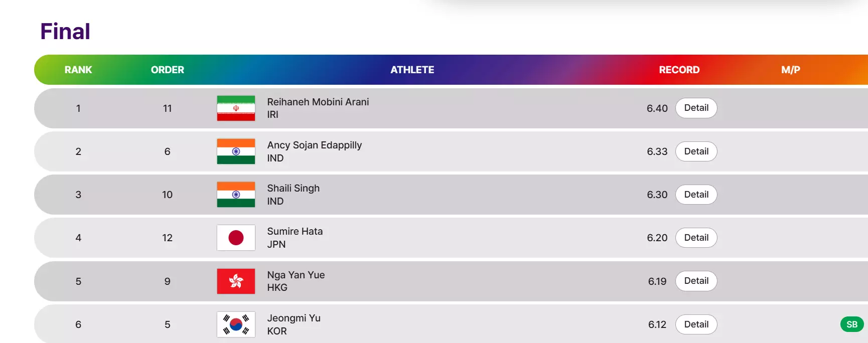
Task: Click the ORDER column header
Action: coord(168,70)
